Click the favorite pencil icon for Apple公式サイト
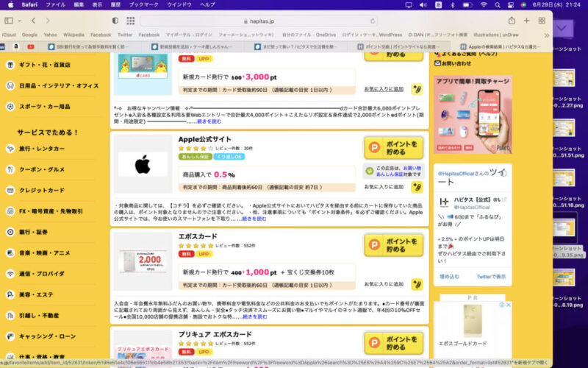This screenshot has height=368, width=588. pyautogui.click(x=417, y=187)
